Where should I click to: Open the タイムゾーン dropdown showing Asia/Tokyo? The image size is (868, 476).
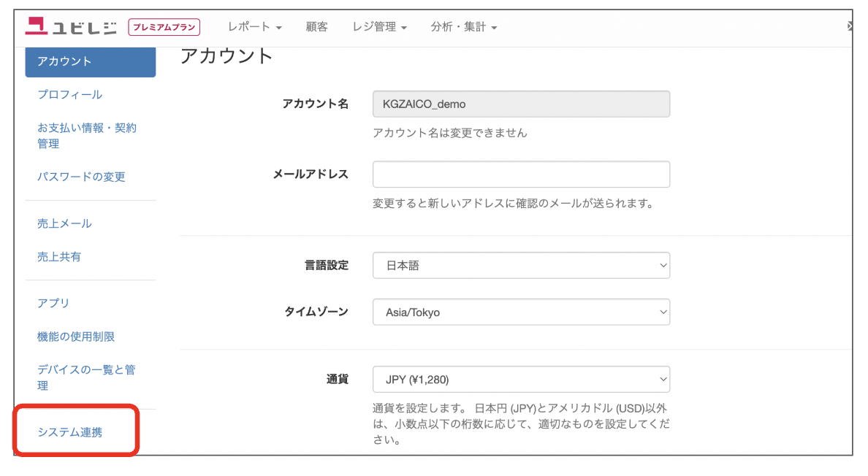pos(521,312)
